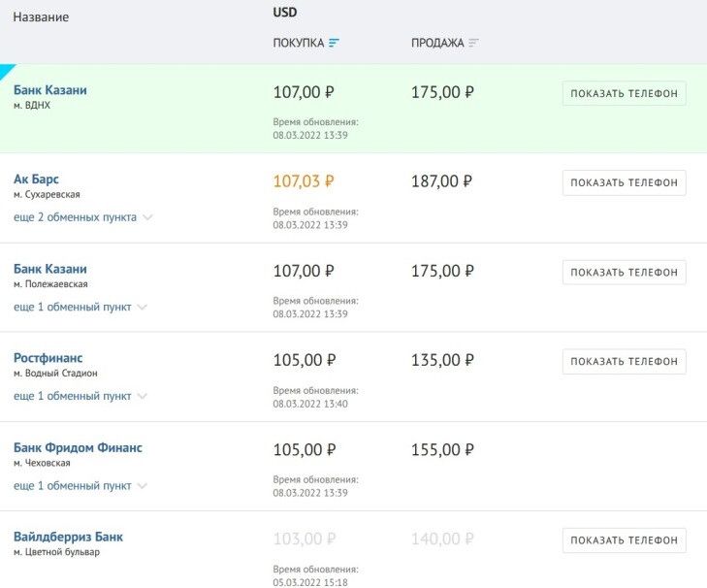707x588 pixels.
Task: Click the ПРОДАЖА column header label
Action: click(x=437, y=43)
